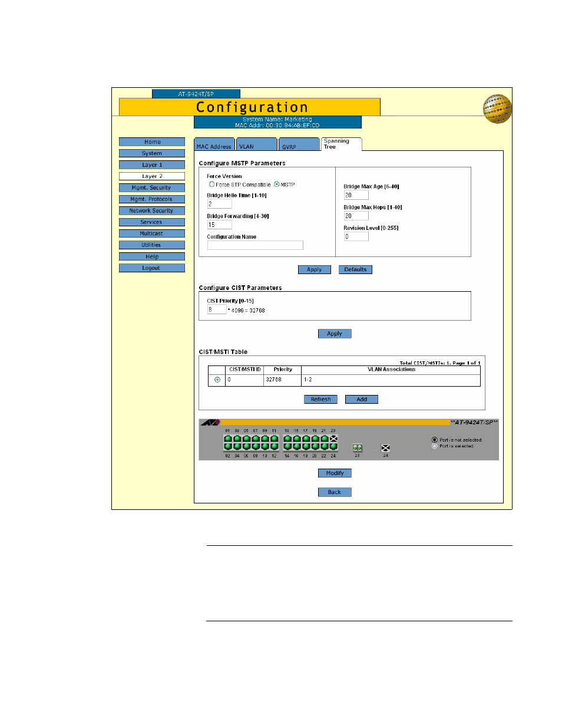This screenshot has width=562, height=728.
Task: Select port 21 on the switch panel
Action: pos(324,439)
